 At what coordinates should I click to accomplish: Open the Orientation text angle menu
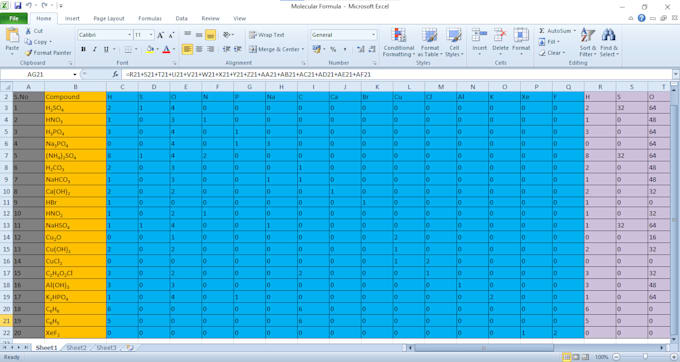[x=228, y=35]
